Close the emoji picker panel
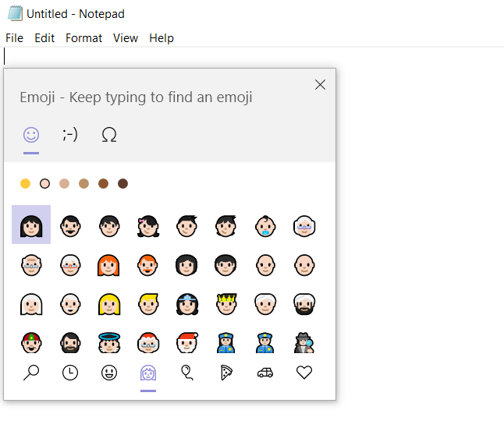504x442 pixels. (x=320, y=85)
